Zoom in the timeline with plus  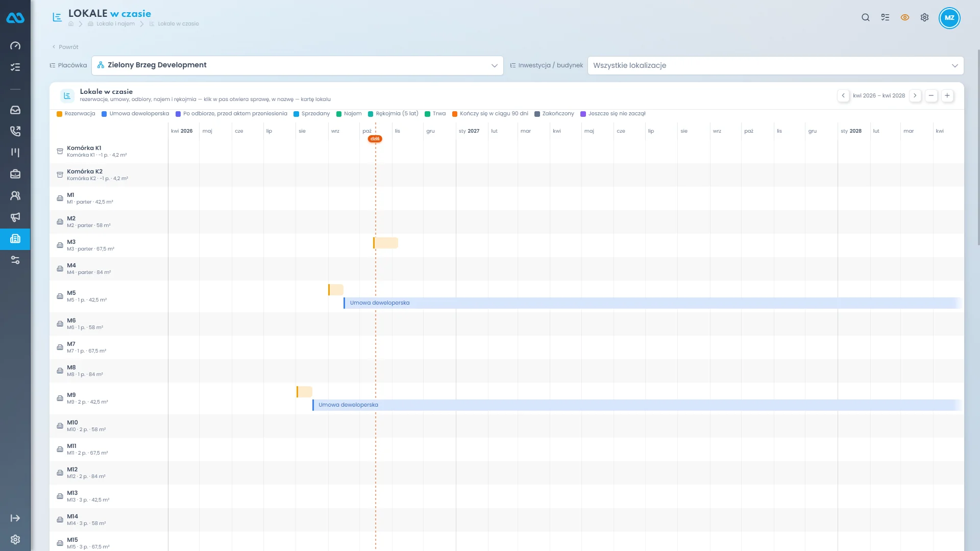pyautogui.click(x=947, y=95)
